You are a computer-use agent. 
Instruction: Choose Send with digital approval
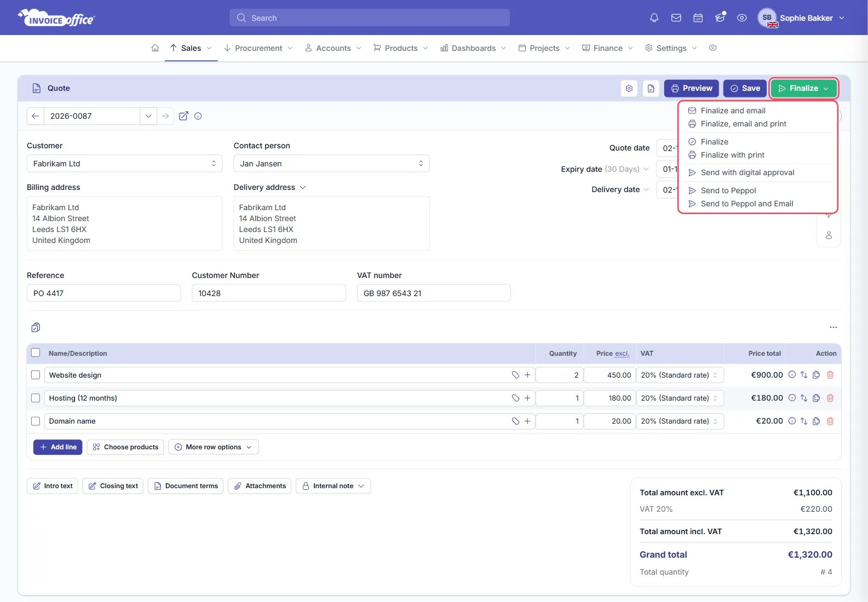pyautogui.click(x=747, y=172)
